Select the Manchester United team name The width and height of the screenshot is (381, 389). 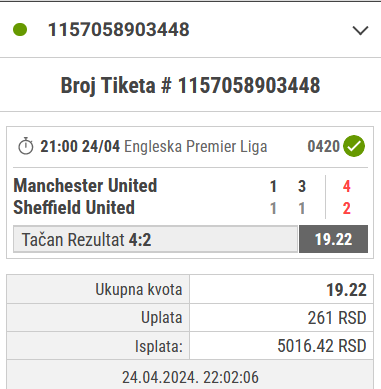coord(85,185)
